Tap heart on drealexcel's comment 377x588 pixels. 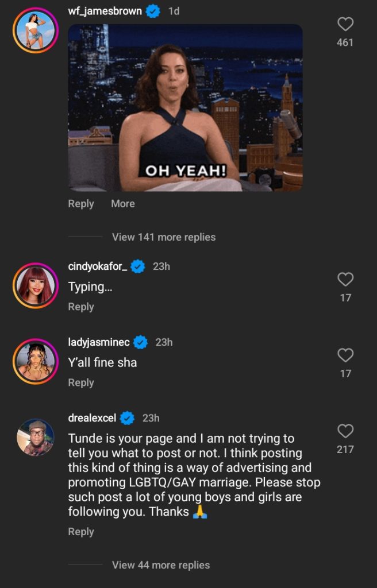click(x=345, y=431)
